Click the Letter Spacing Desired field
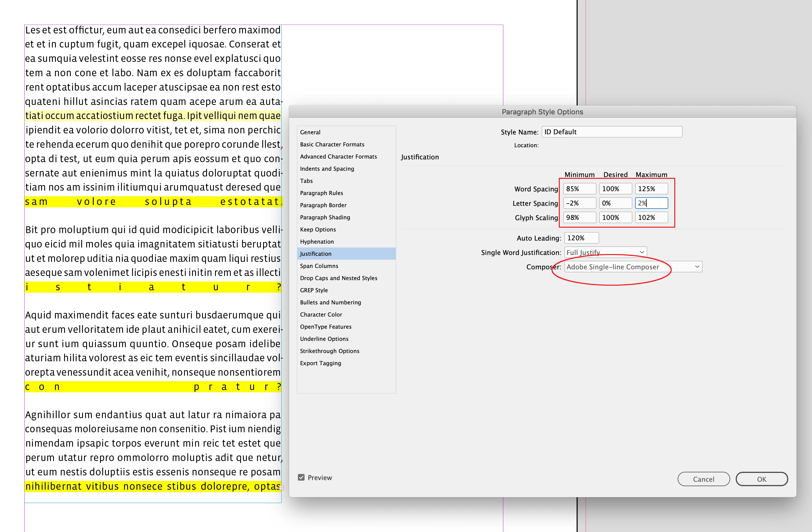 (615, 203)
